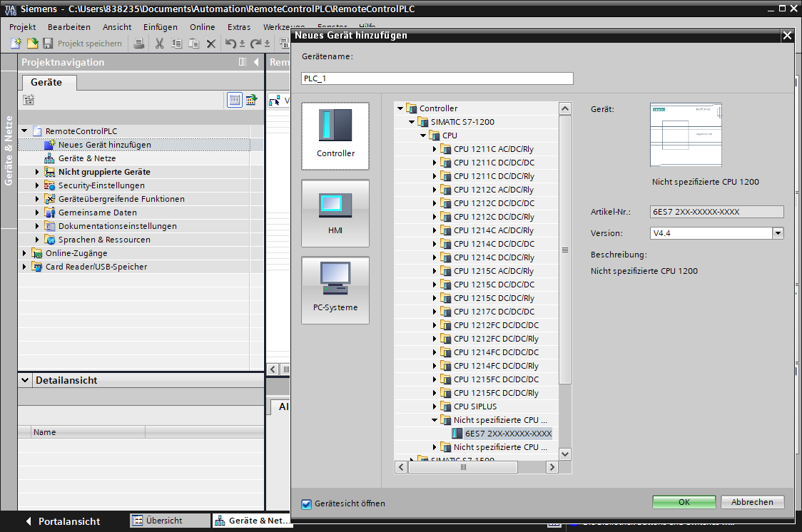The height and width of the screenshot is (532, 802).
Task: Collapse the RemoteControlPLC project node
Action: point(24,131)
